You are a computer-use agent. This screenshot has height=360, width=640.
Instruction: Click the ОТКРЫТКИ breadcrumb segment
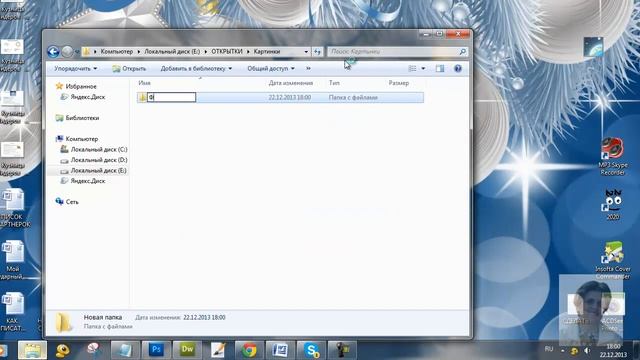tap(227, 51)
